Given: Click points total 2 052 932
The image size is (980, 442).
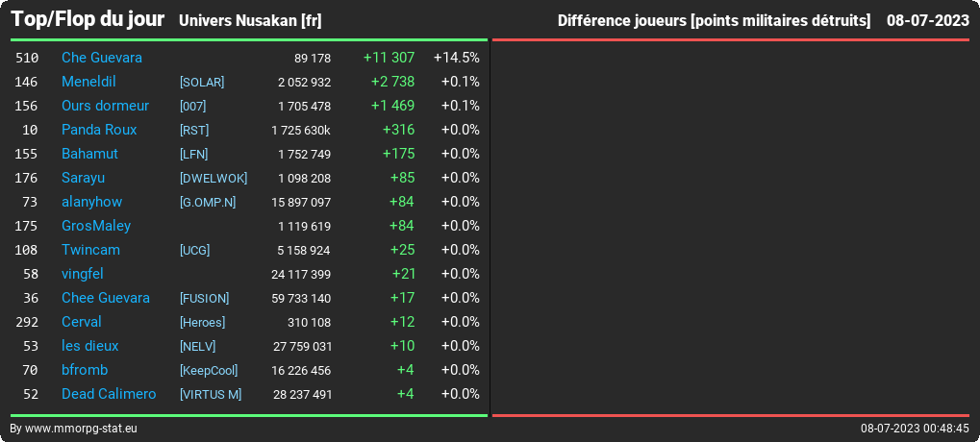Looking at the screenshot, I should (304, 83).
